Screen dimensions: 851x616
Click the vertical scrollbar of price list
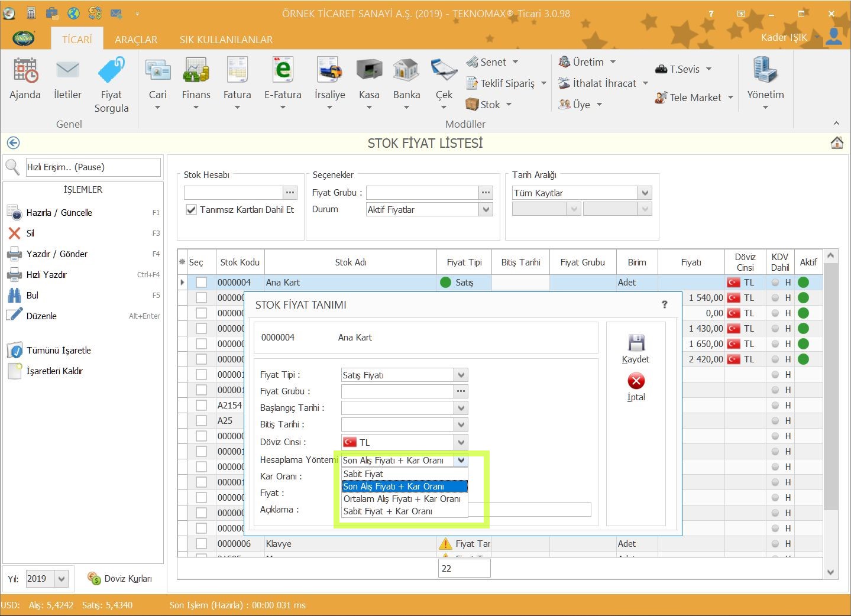click(x=830, y=414)
